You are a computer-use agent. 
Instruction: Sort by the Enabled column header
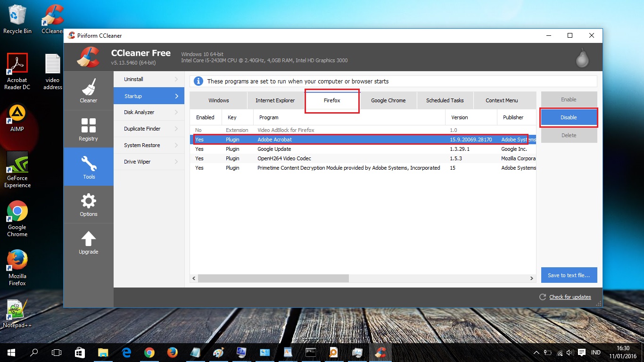coord(206,117)
